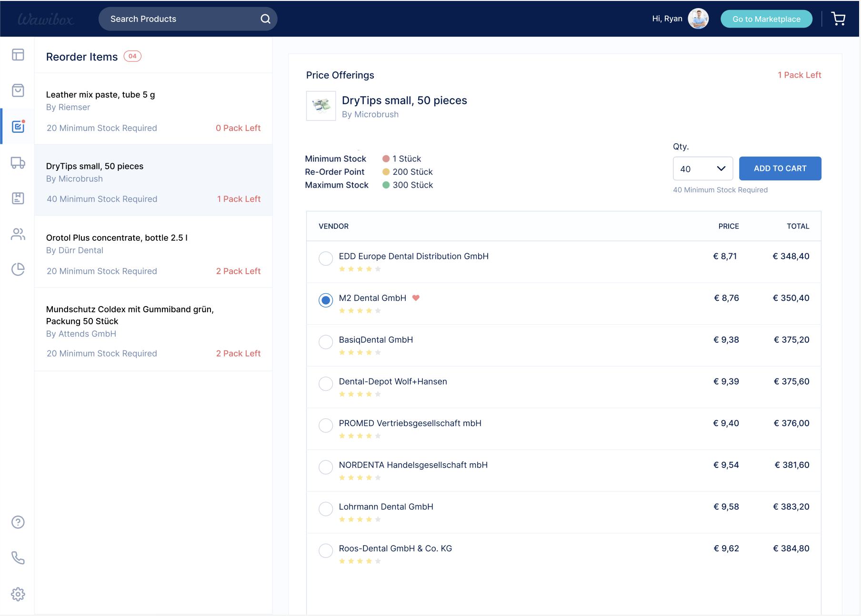The width and height of the screenshot is (861, 616).
Task: Choose Roos-Dental GmbH & Co. KG vendor
Action: click(x=326, y=551)
